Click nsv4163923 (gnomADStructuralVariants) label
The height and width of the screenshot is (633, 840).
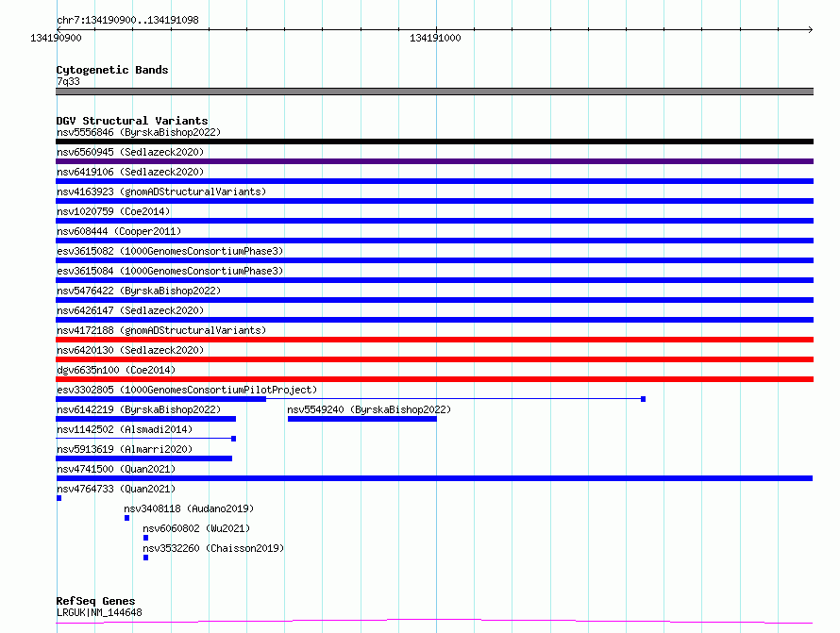[x=161, y=192]
